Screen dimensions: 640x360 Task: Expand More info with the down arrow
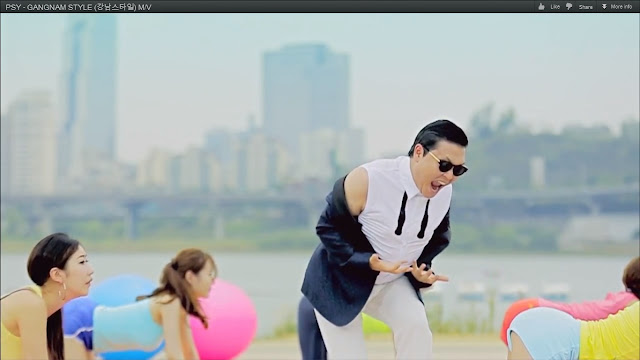tap(604, 7)
